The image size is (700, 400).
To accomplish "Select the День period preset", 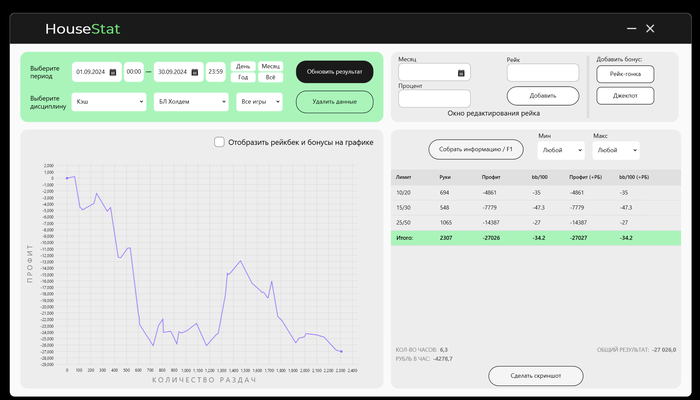I will tap(243, 66).
